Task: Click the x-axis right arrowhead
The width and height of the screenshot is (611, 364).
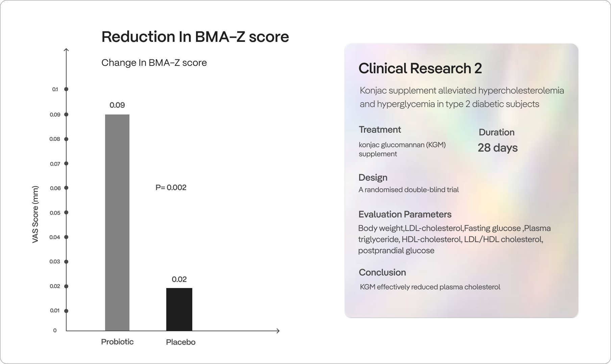Action: 278,331
